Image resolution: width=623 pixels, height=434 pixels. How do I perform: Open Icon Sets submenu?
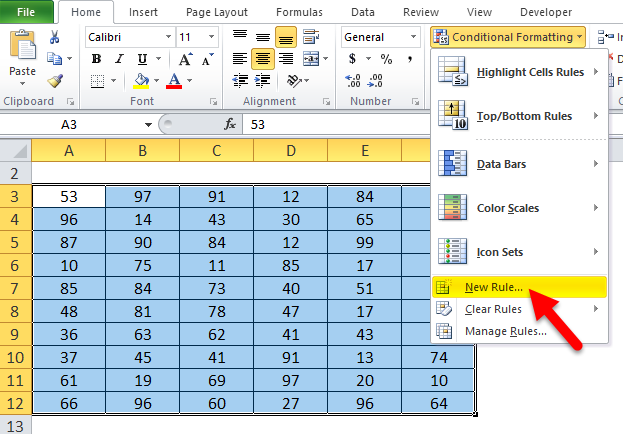click(x=519, y=252)
